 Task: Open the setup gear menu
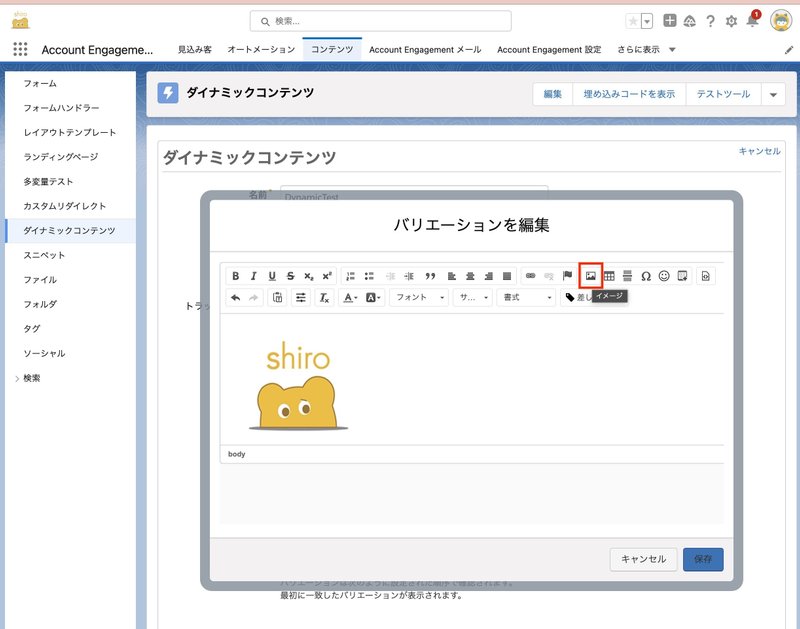[x=731, y=21]
